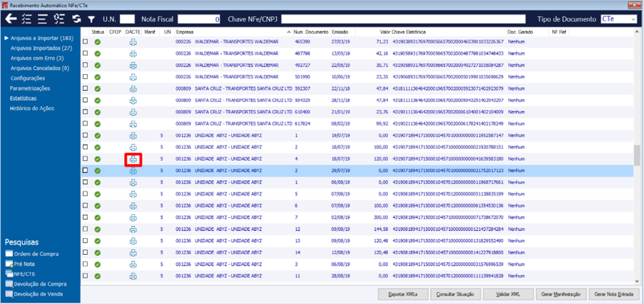Print DACTE for document 12 dated 09/08/19
This screenshot has height=304, width=644.
coord(133,229)
